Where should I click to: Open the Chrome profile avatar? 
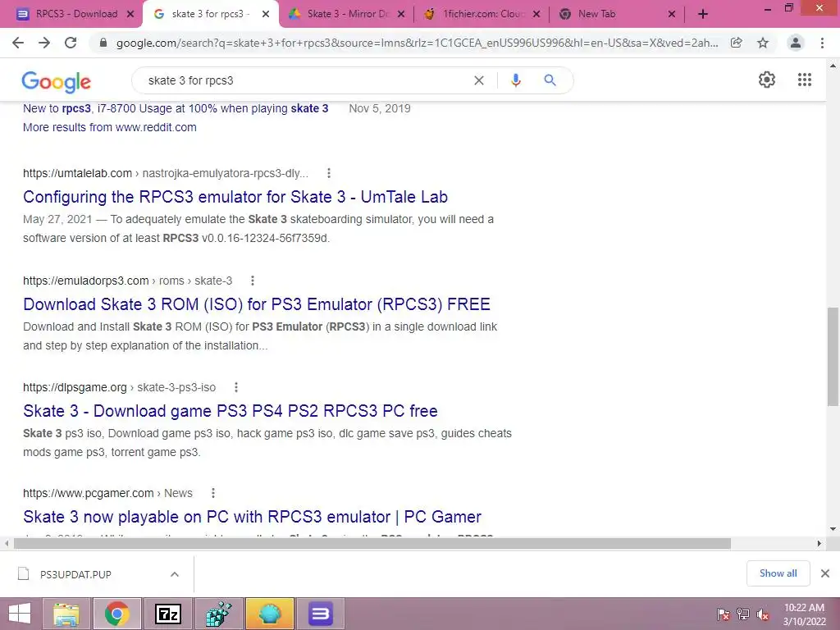(x=796, y=43)
